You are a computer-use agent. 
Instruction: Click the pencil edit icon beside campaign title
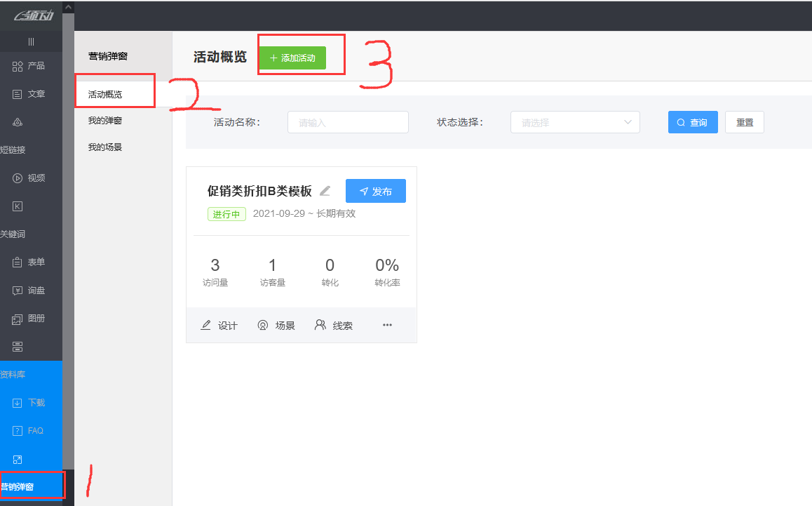325,191
